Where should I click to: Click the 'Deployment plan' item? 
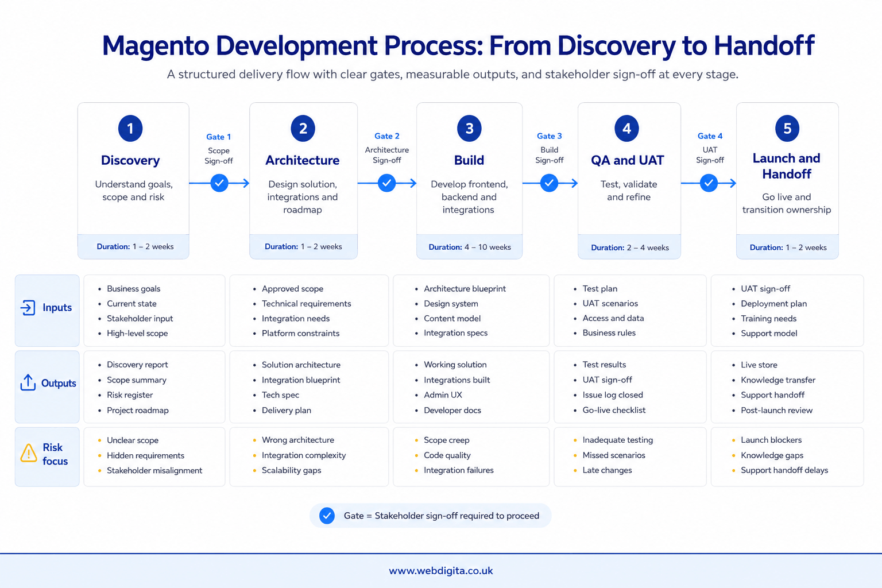click(x=773, y=304)
